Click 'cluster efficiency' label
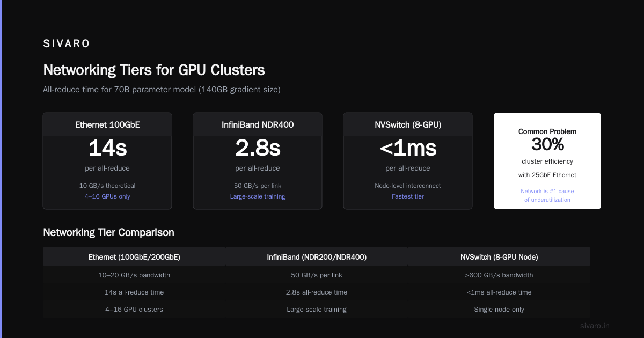Viewport: 644px width, 338px height. [x=547, y=161]
